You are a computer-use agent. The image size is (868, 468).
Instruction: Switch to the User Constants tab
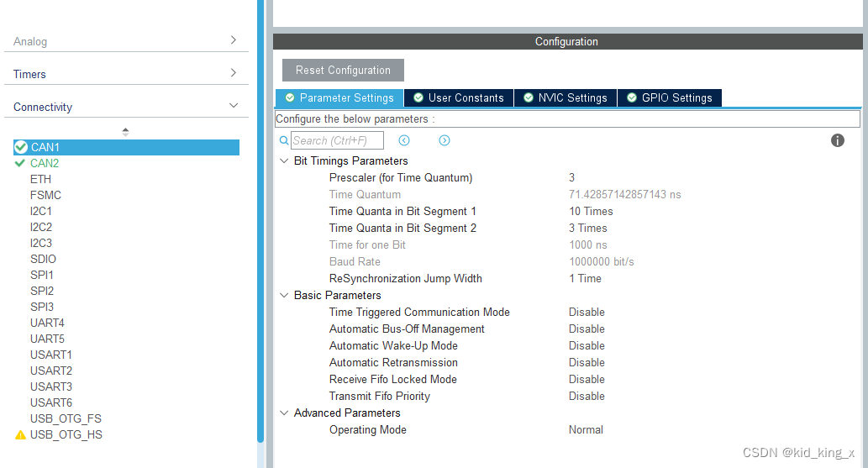(x=459, y=98)
